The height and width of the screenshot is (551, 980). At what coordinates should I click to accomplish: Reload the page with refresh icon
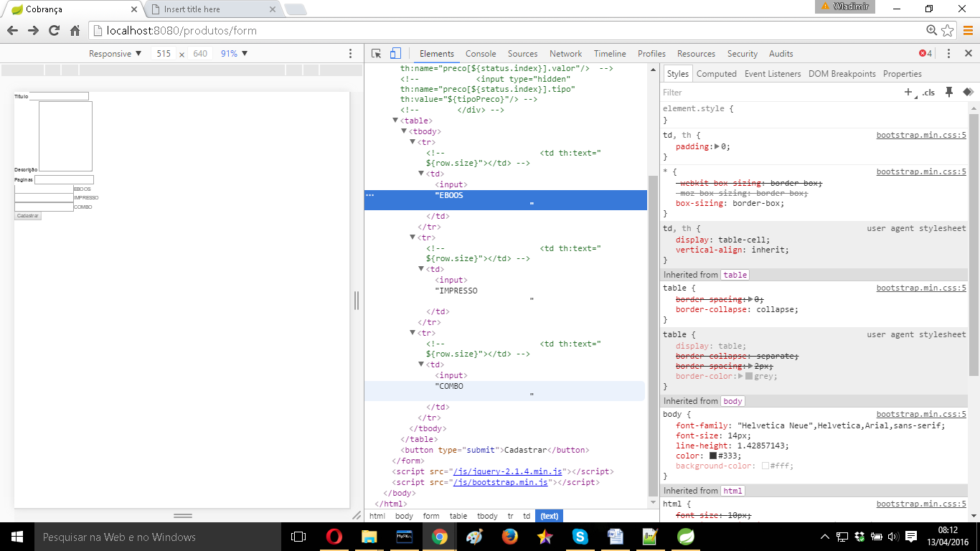(54, 31)
